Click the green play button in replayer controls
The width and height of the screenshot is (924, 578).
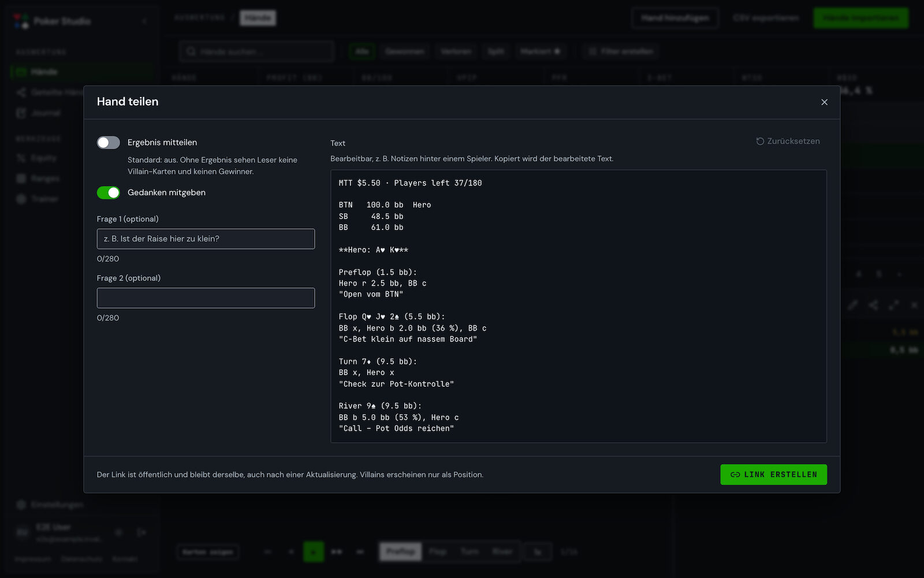click(314, 552)
